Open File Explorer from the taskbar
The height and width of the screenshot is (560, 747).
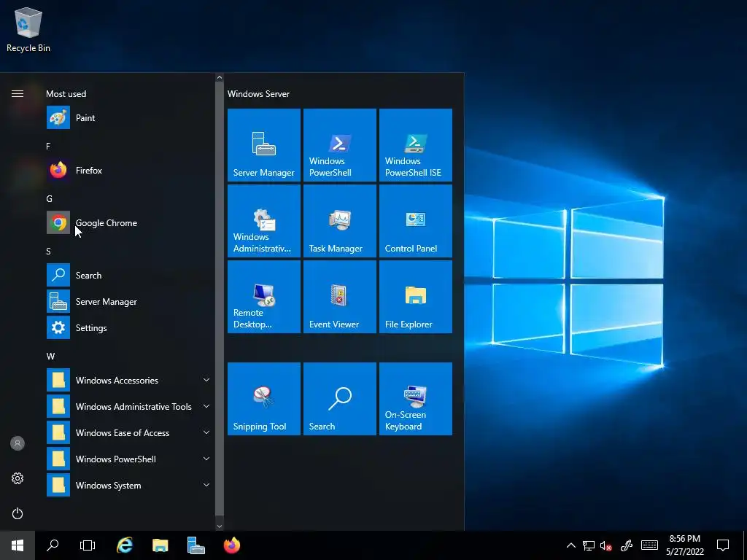160,545
